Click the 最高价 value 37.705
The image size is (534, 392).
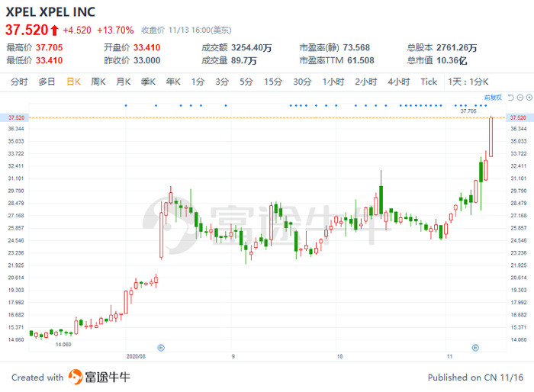coord(50,48)
